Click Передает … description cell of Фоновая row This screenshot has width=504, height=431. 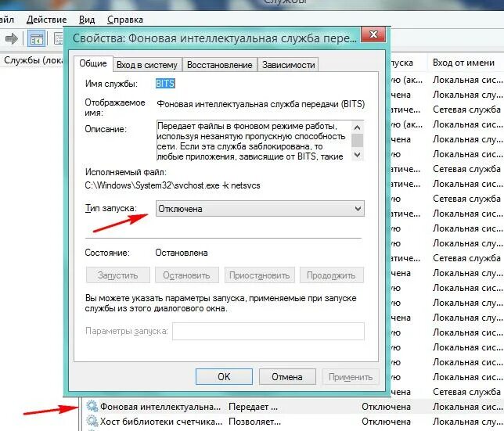(x=253, y=407)
